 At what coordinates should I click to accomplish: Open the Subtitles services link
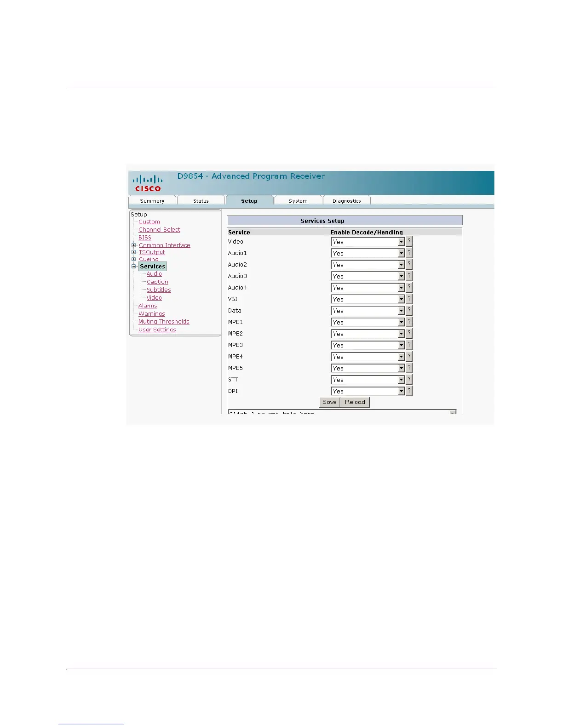[159, 290]
